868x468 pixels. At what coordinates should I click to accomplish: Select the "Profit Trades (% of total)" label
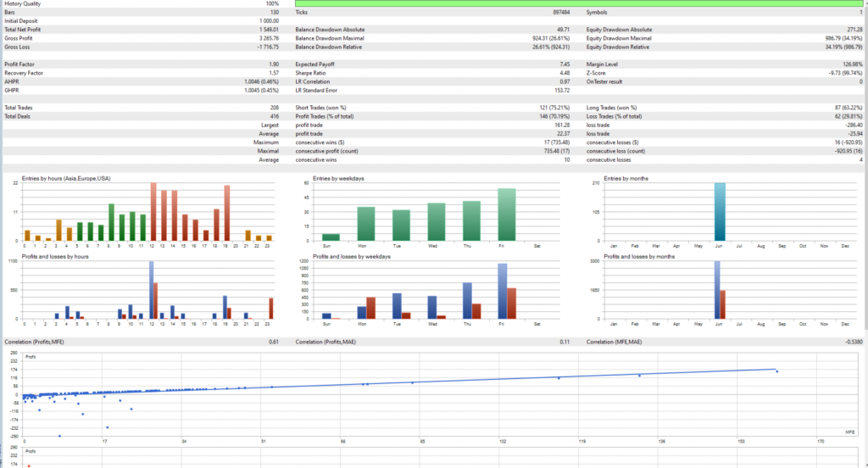pyautogui.click(x=325, y=116)
